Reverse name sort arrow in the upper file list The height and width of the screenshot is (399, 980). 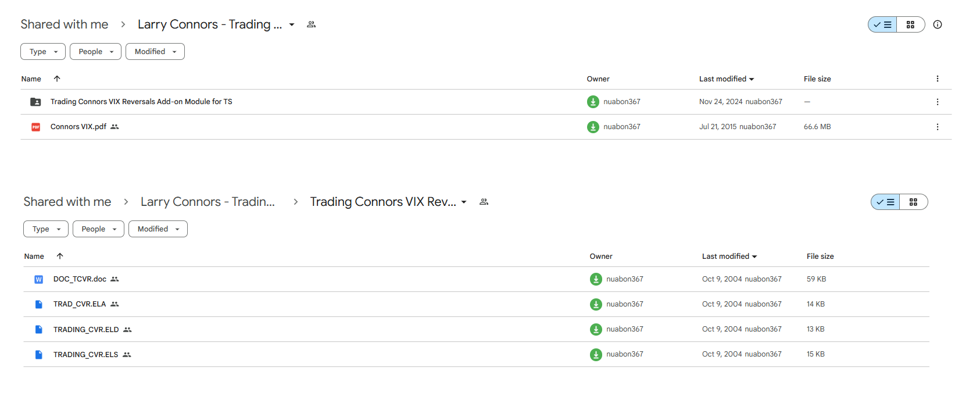[x=57, y=79]
